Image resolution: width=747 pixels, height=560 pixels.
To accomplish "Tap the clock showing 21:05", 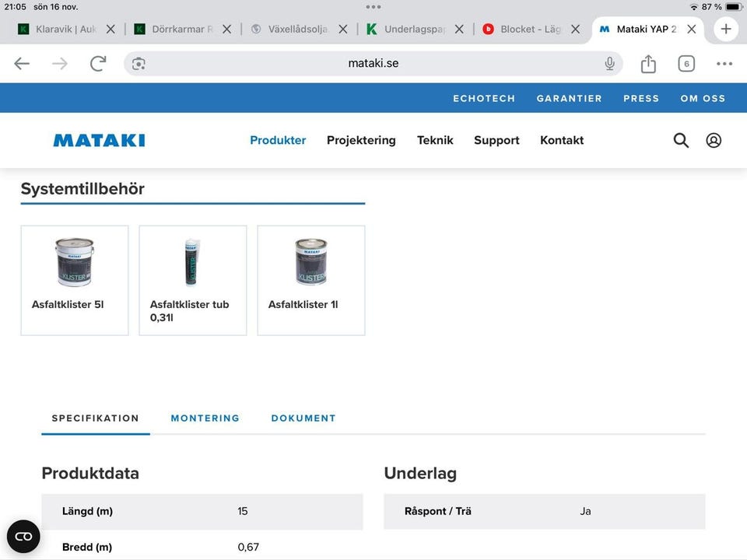I will [16, 7].
